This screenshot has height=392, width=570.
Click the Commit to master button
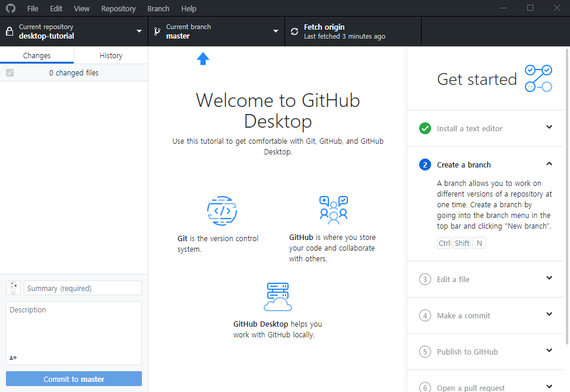(74, 378)
